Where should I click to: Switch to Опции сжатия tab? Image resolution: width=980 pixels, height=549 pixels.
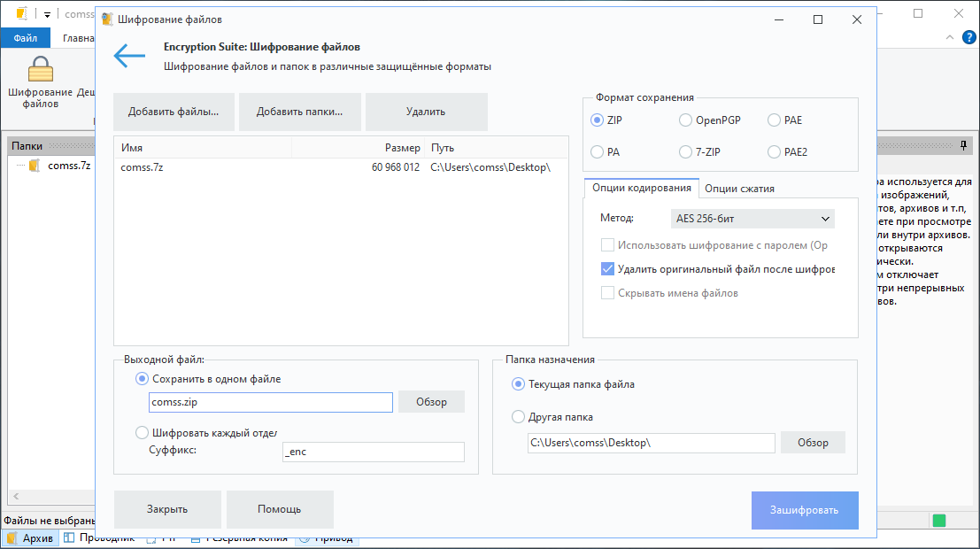739,188
